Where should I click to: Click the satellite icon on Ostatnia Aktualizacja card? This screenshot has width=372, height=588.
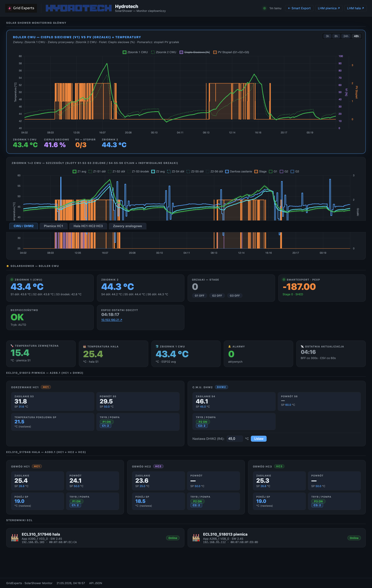[302, 347]
